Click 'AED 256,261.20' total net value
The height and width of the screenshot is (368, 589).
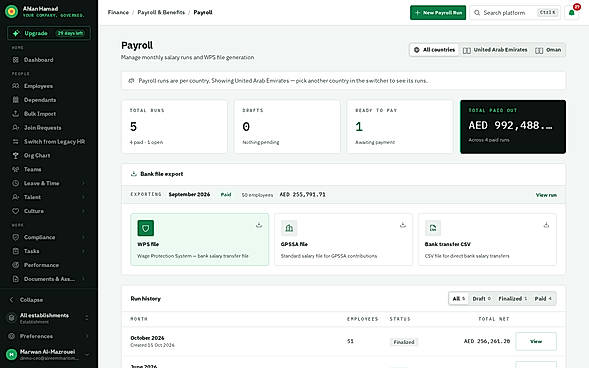click(487, 341)
